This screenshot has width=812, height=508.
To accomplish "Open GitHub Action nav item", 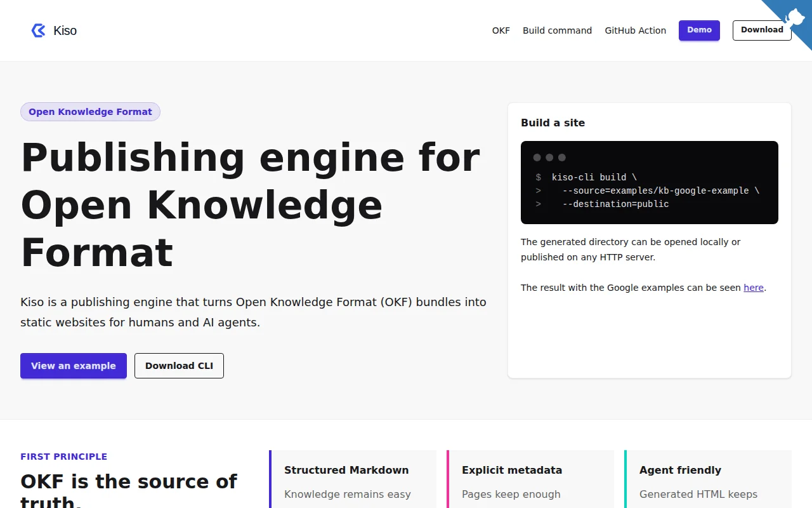I will pyautogui.click(x=635, y=30).
